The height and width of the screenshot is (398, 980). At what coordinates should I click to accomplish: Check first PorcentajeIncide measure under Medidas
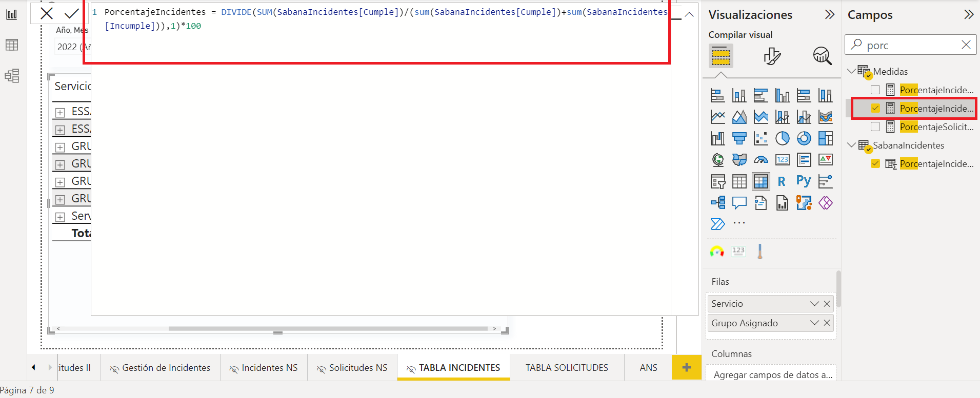point(875,90)
